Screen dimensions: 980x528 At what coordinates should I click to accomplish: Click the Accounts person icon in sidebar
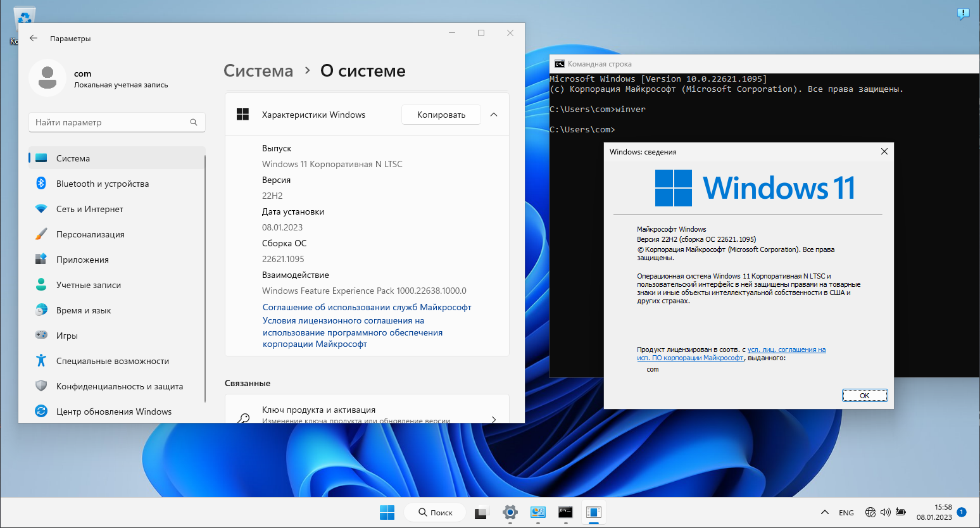tap(41, 284)
